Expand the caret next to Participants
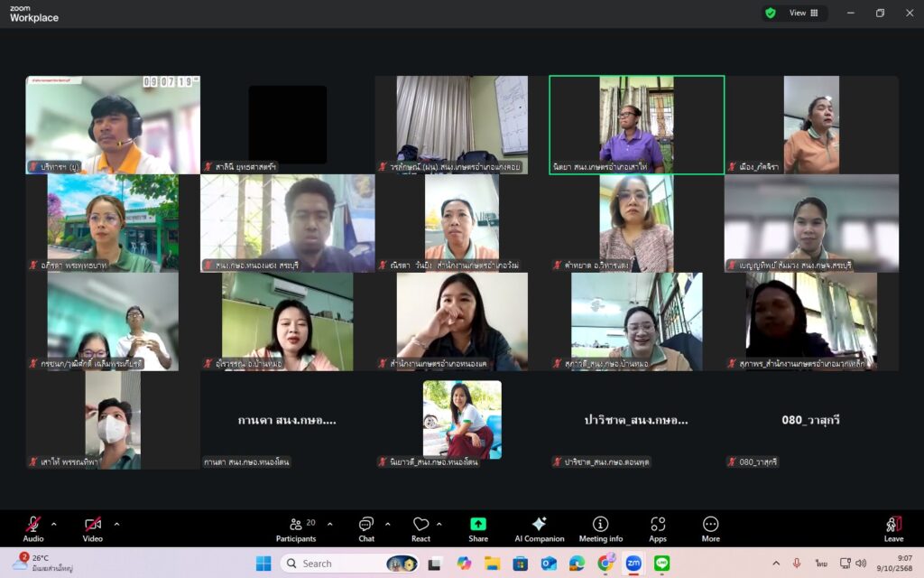 click(329, 524)
